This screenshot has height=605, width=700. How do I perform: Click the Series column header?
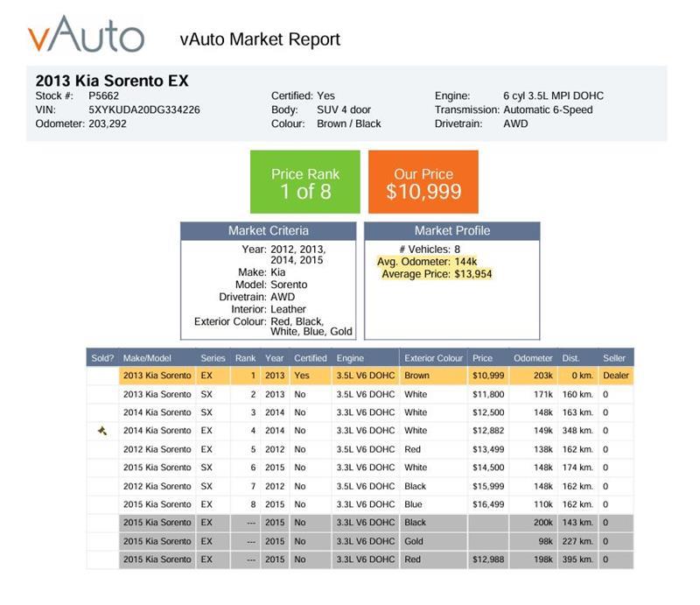click(213, 358)
